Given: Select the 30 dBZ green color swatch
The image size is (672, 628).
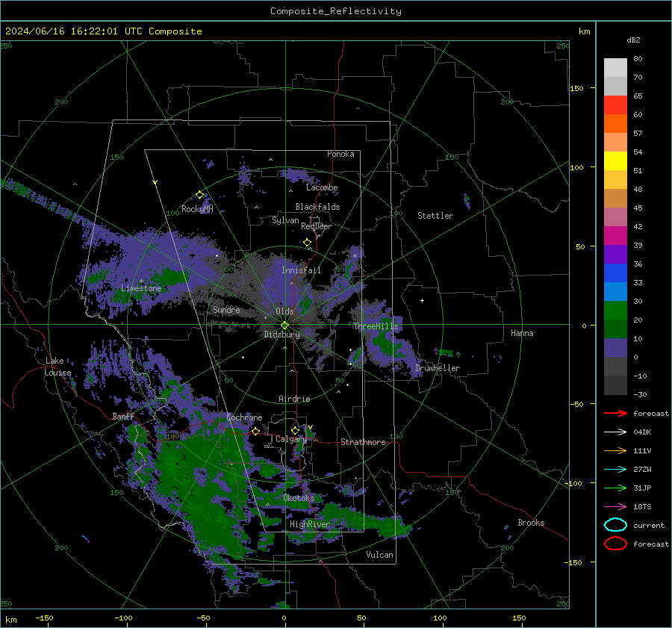Looking at the screenshot, I should [615, 310].
